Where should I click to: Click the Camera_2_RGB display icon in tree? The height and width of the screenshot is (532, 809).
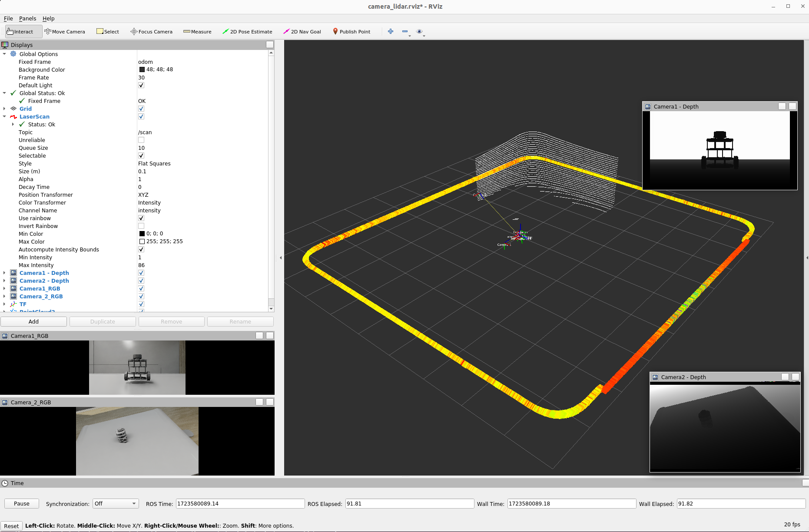pyautogui.click(x=13, y=296)
